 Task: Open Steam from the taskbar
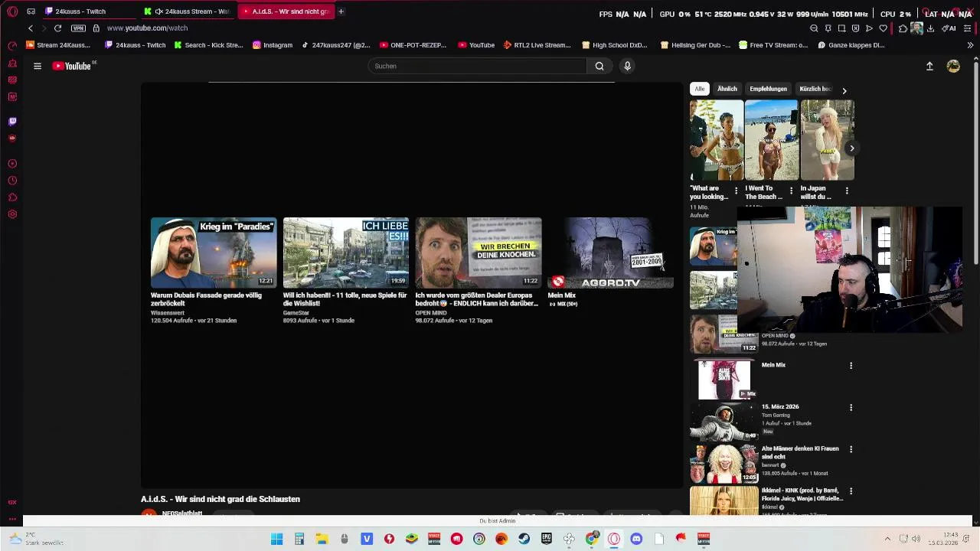point(524,540)
